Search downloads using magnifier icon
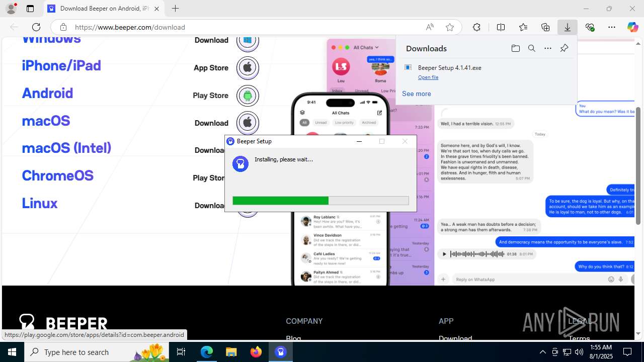The image size is (644, 362). coord(531,48)
